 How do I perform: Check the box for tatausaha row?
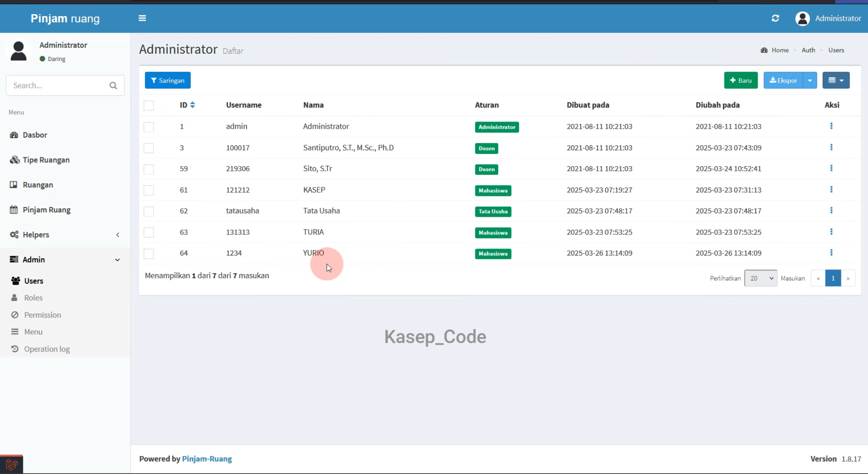(149, 211)
